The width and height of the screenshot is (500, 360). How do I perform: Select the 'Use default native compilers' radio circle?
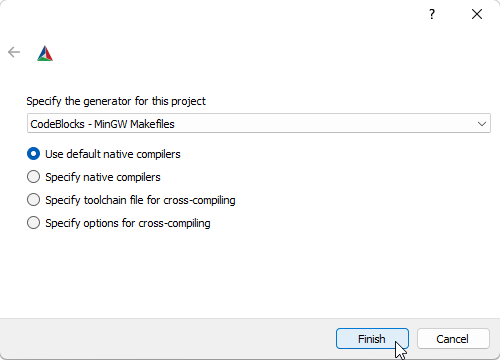point(33,154)
